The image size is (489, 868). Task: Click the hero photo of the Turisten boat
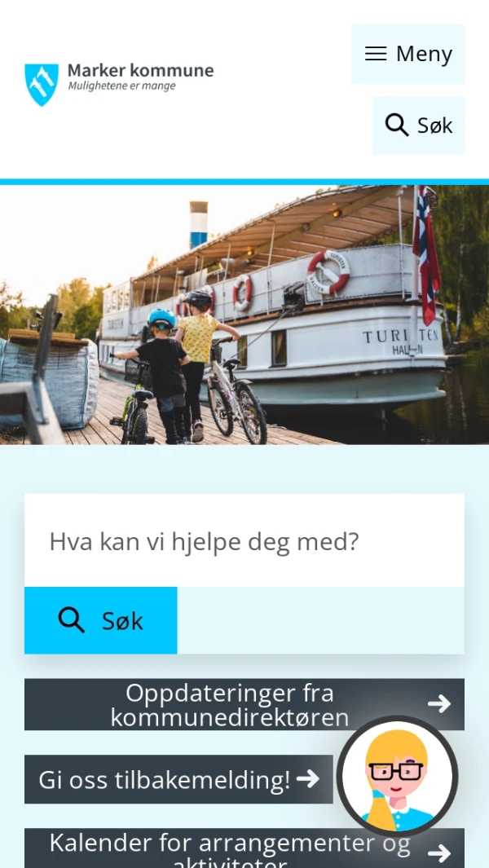tap(244, 315)
